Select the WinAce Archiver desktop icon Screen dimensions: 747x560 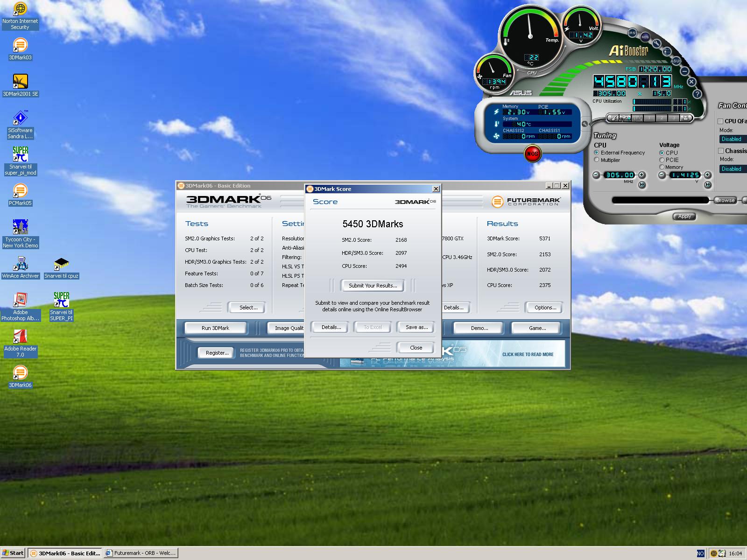(x=20, y=267)
